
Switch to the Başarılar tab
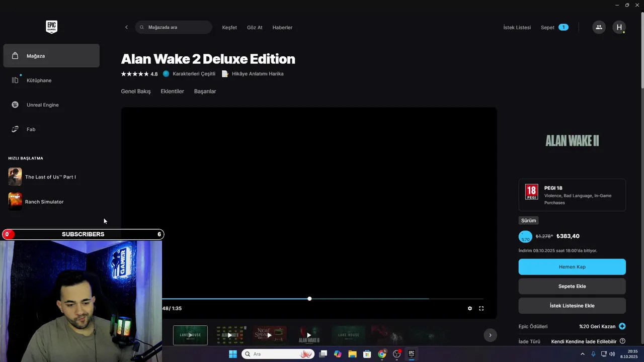click(205, 92)
